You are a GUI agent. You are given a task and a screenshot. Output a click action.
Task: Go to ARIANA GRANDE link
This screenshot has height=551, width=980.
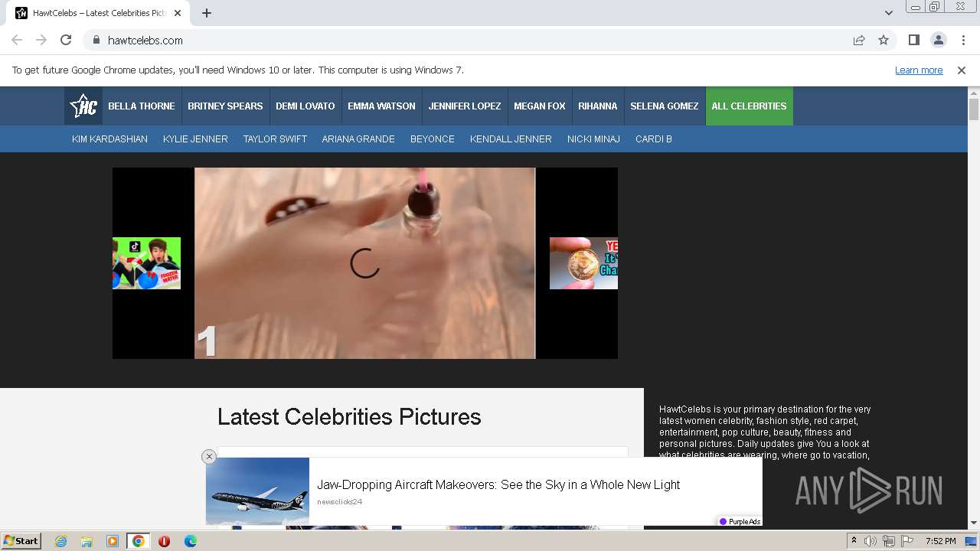point(358,139)
